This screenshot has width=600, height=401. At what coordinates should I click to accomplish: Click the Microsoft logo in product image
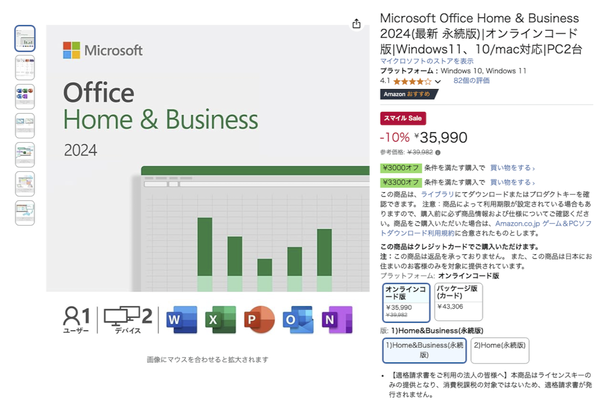pyautogui.click(x=105, y=50)
